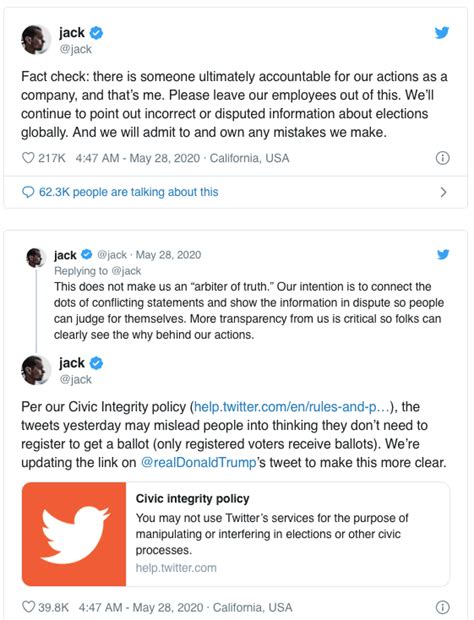
Task: Follow the help.twitter.com/en/rules-and-p… link
Action: point(292,407)
